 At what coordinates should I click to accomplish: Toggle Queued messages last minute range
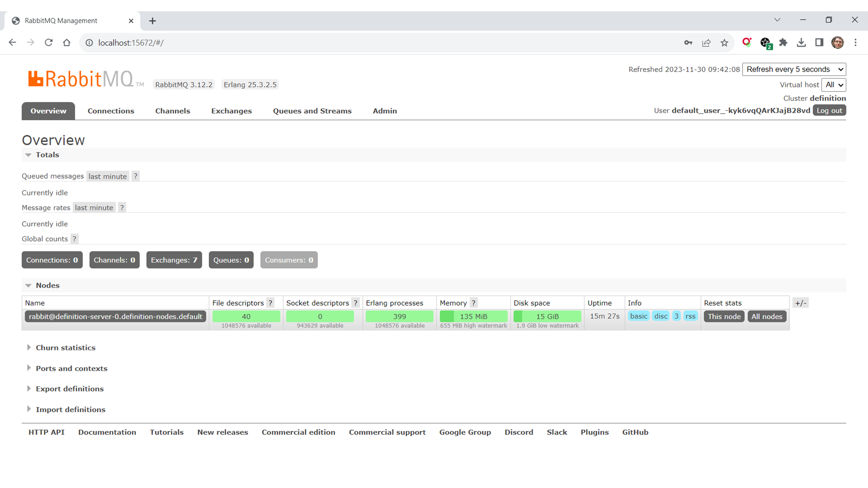(107, 176)
